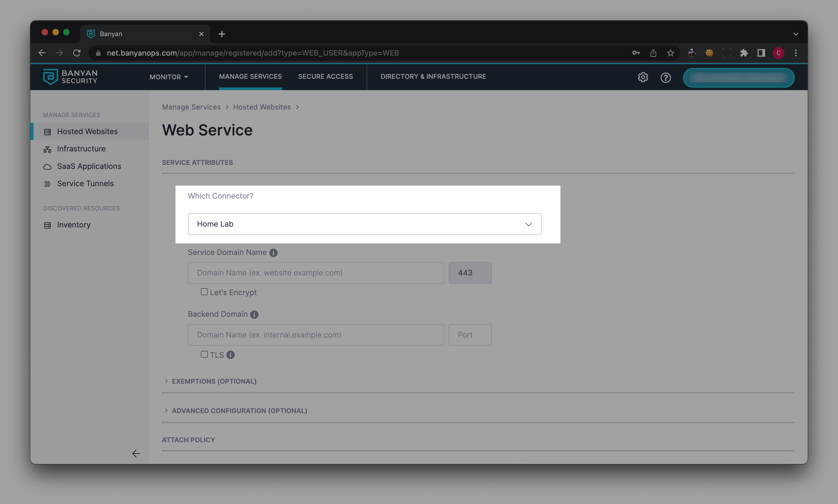Open the Which Connector dropdown
838x504 pixels.
pos(364,224)
